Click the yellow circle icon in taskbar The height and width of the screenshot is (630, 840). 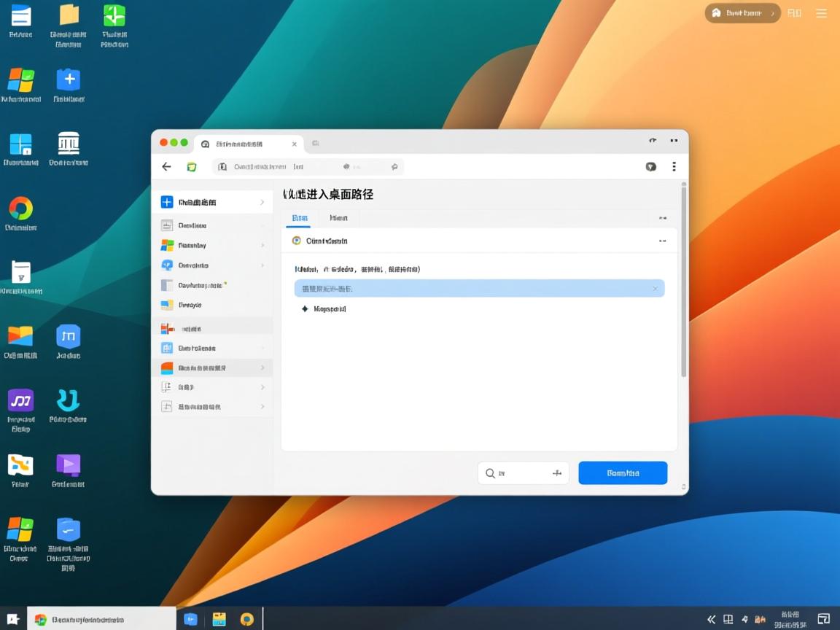click(x=247, y=619)
